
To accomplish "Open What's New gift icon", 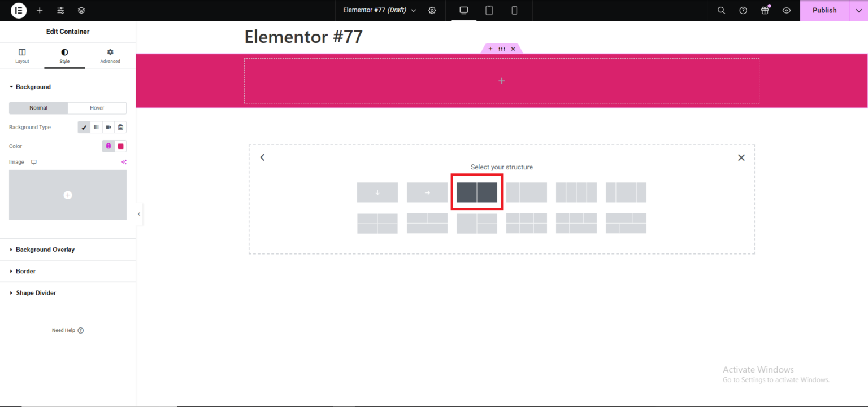I will (765, 10).
